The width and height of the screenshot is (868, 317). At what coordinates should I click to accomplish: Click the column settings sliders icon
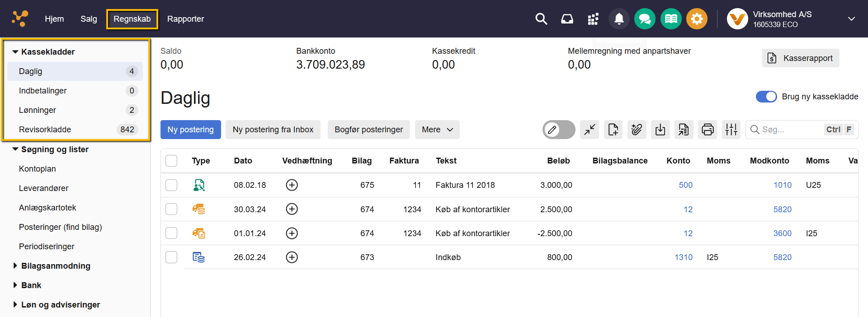click(731, 130)
